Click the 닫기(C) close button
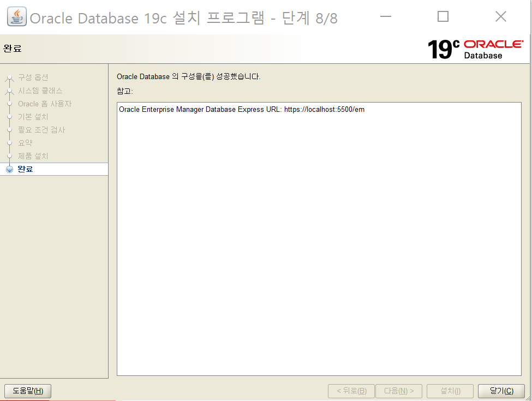This screenshot has height=401, width=532. (501, 391)
